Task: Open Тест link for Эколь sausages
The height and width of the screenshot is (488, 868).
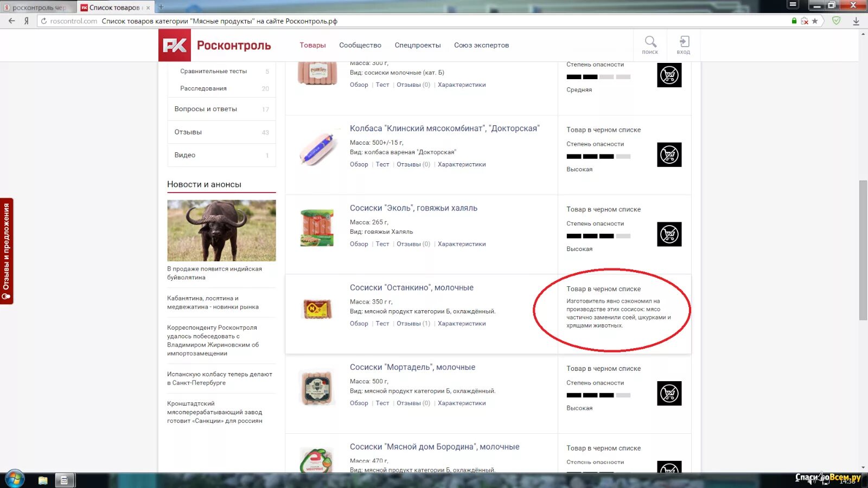Action: click(382, 244)
